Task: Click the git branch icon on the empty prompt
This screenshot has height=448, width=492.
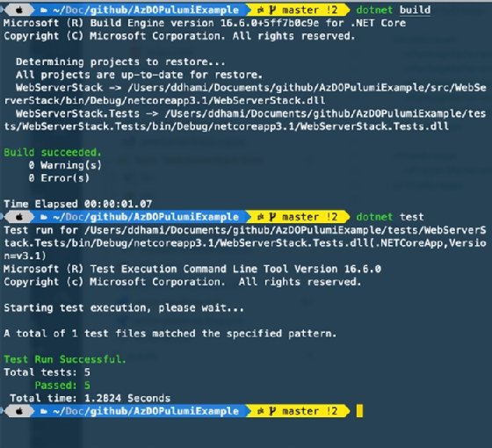Action: (x=272, y=411)
